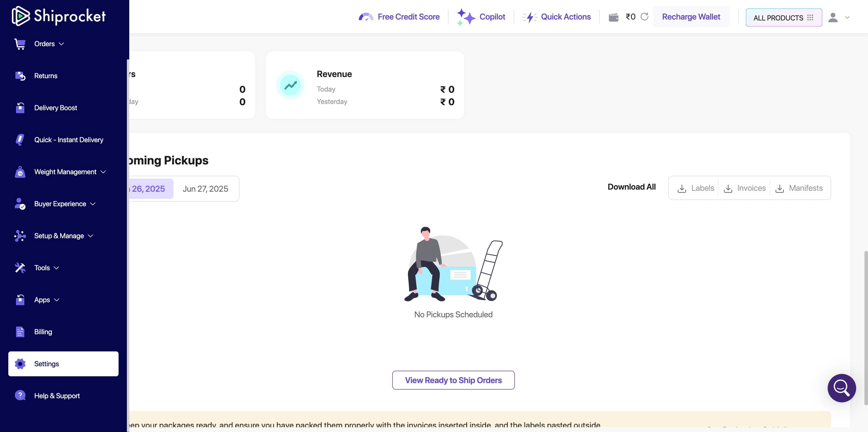Click the wallet icon in header

(613, 17)
